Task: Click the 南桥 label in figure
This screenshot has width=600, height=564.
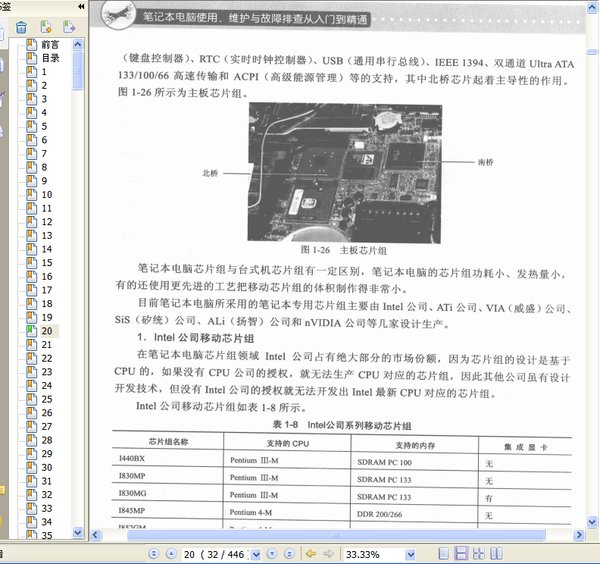Action: tap(486, 162)
